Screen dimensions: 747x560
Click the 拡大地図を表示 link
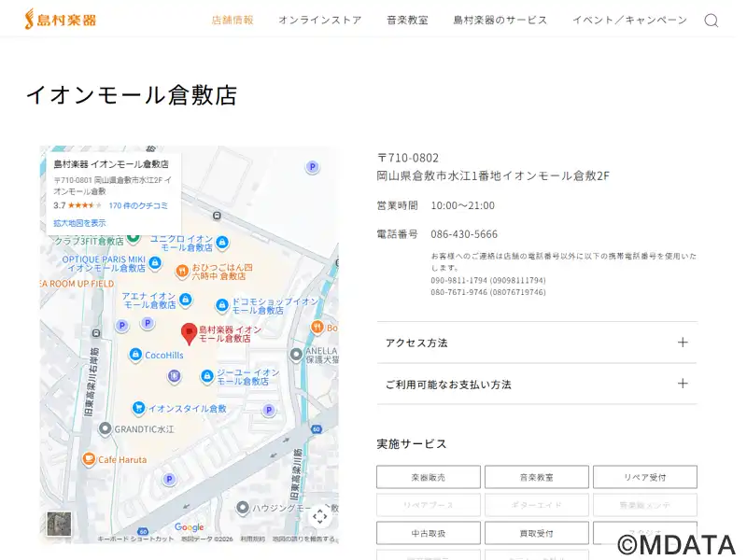(79, 223)
